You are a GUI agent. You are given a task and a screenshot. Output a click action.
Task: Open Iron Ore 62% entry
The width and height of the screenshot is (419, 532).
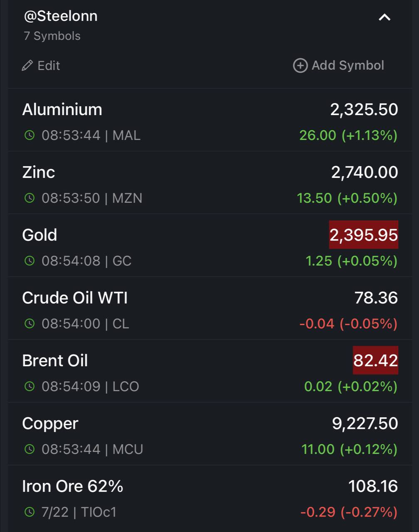tap(210, 497)
